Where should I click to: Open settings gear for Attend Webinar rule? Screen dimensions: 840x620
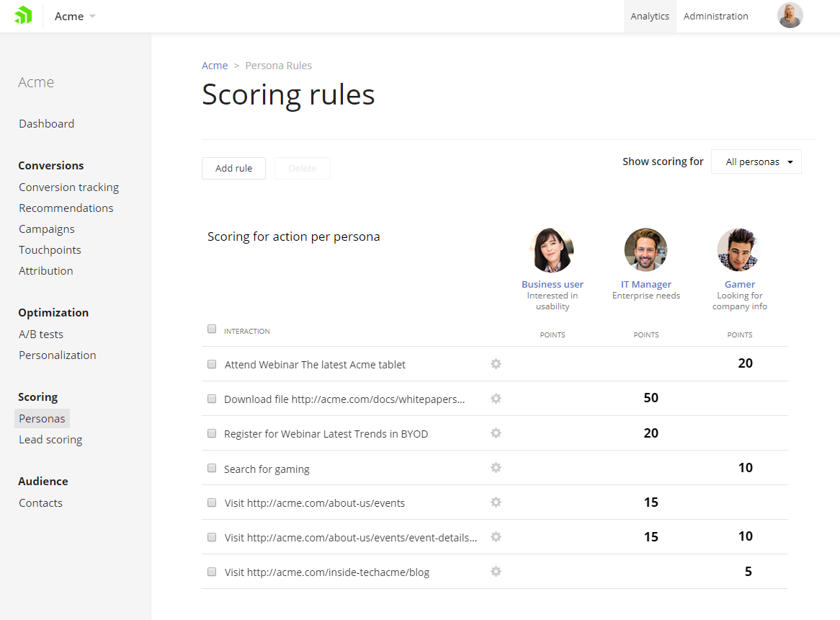click(496, 364)
